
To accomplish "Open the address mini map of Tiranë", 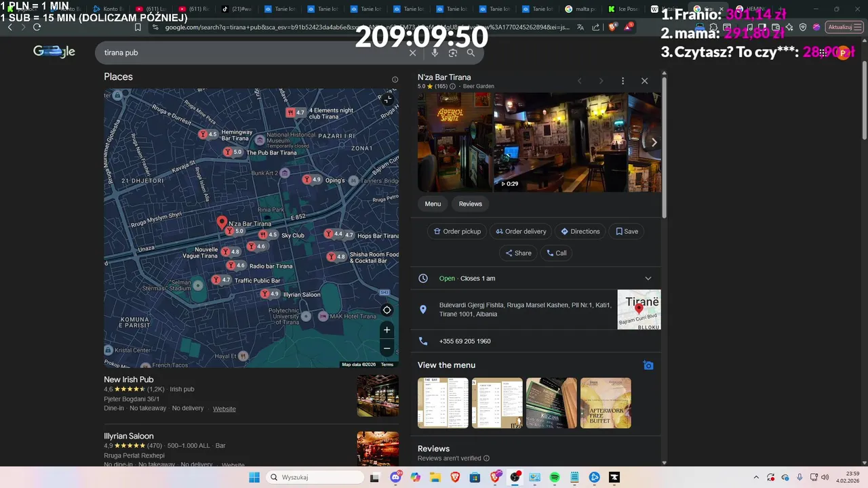I will [x=639, y=310].
